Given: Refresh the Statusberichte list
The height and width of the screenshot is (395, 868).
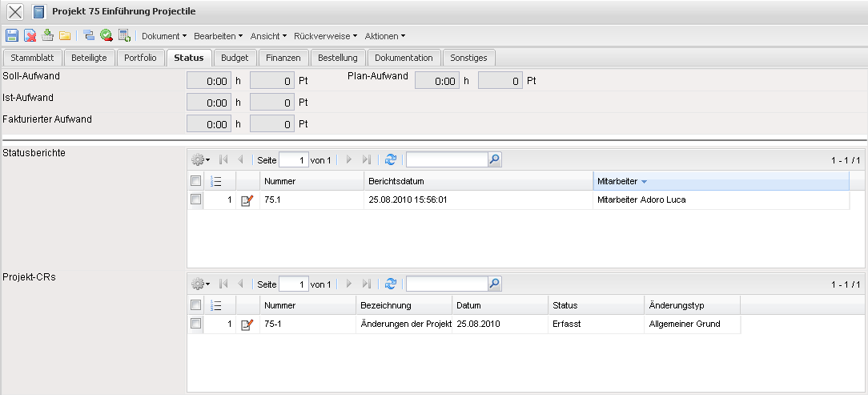Looking at the screenshot, I should click(x=391, y=160).
